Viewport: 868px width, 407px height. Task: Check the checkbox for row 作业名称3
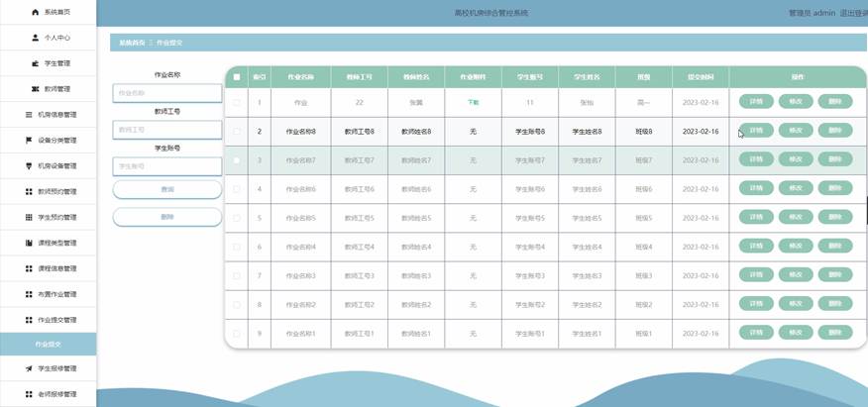(x=237, y=276)
